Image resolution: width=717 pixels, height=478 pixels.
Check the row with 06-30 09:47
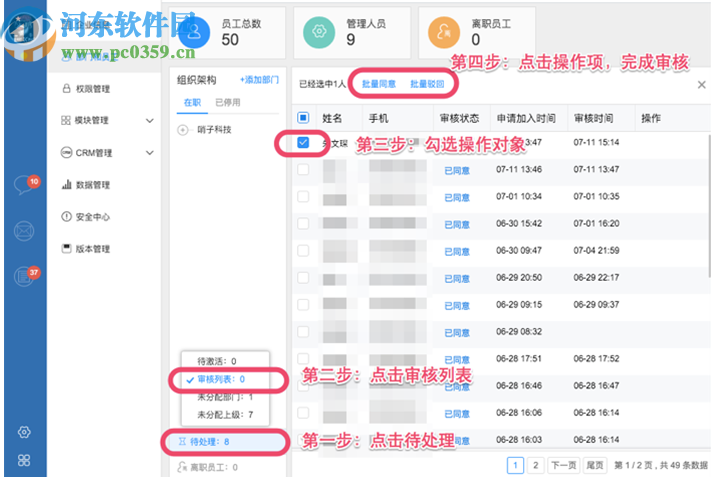point(303,251)
